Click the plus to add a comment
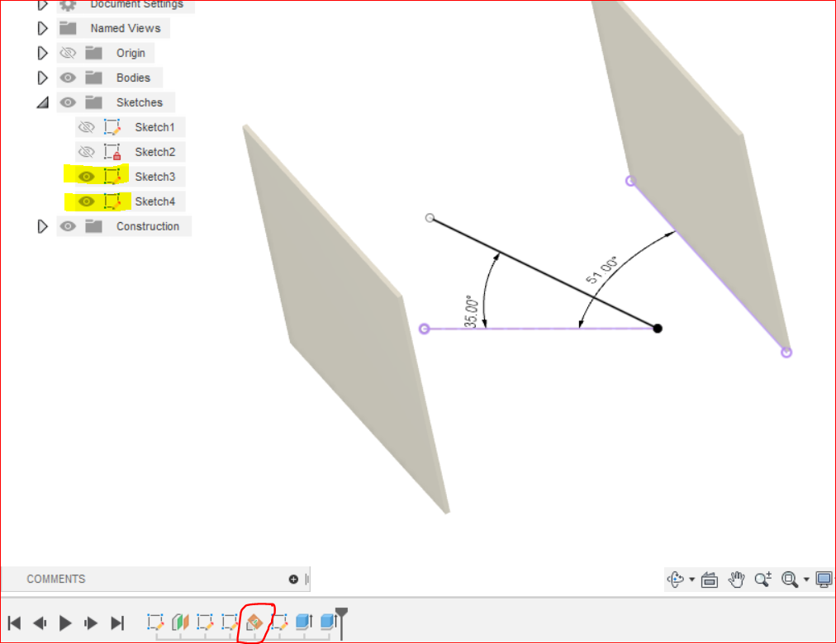The height and width of the screenshot is (644, 836). (292, 579)
